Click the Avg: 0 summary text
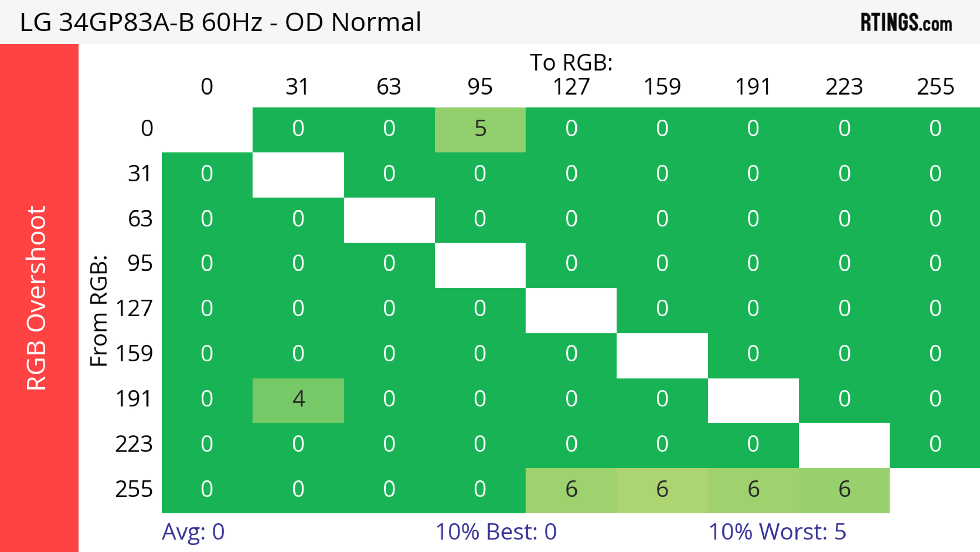Viewport: 980px width, 552px height. [x=193, y=532]
